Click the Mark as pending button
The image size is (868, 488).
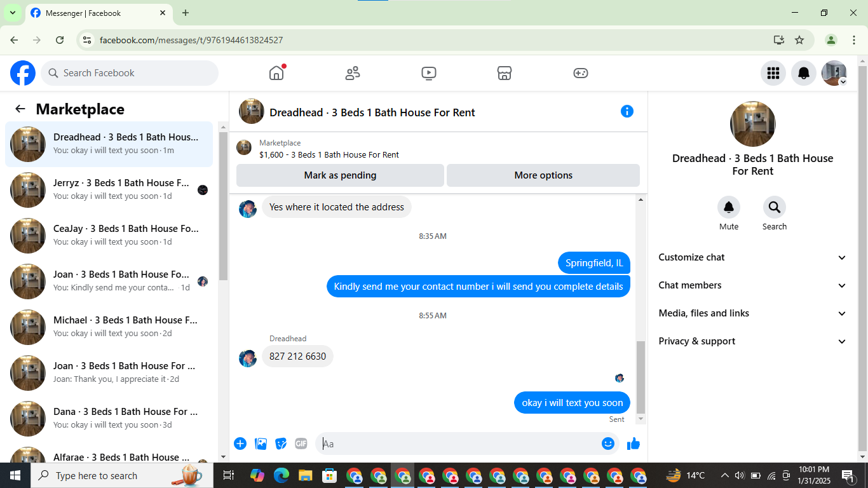tap(340, 175)
